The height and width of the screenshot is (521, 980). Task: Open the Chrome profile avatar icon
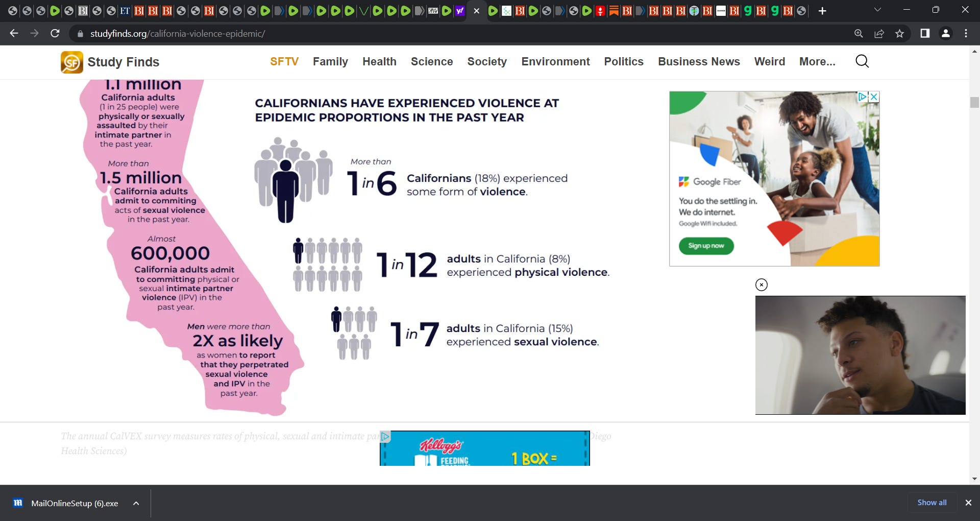(x=945, y=34)
